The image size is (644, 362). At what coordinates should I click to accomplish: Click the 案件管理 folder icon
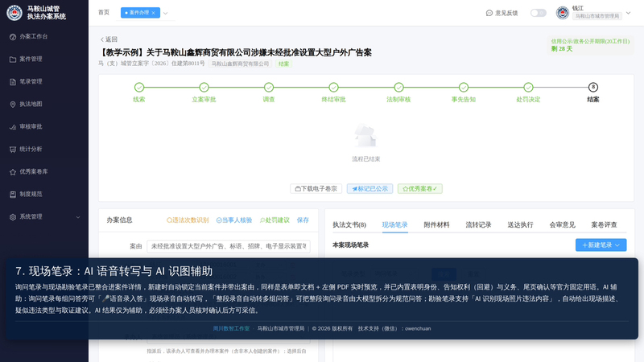tap(13, 60)
